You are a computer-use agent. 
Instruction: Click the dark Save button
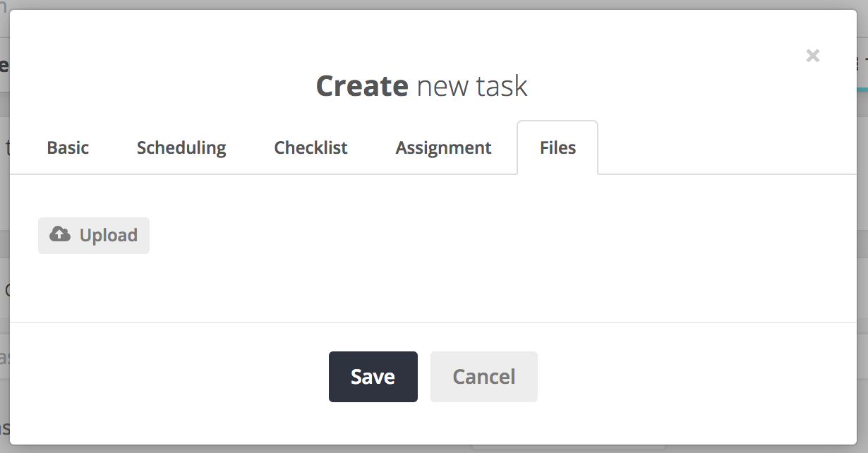(x=373, y=377)
